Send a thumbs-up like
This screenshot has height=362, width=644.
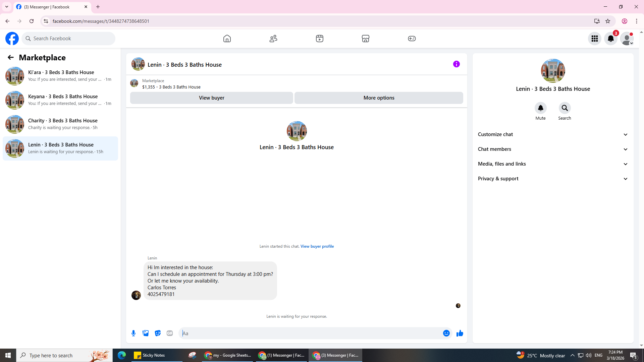click(x=460, y=333)
